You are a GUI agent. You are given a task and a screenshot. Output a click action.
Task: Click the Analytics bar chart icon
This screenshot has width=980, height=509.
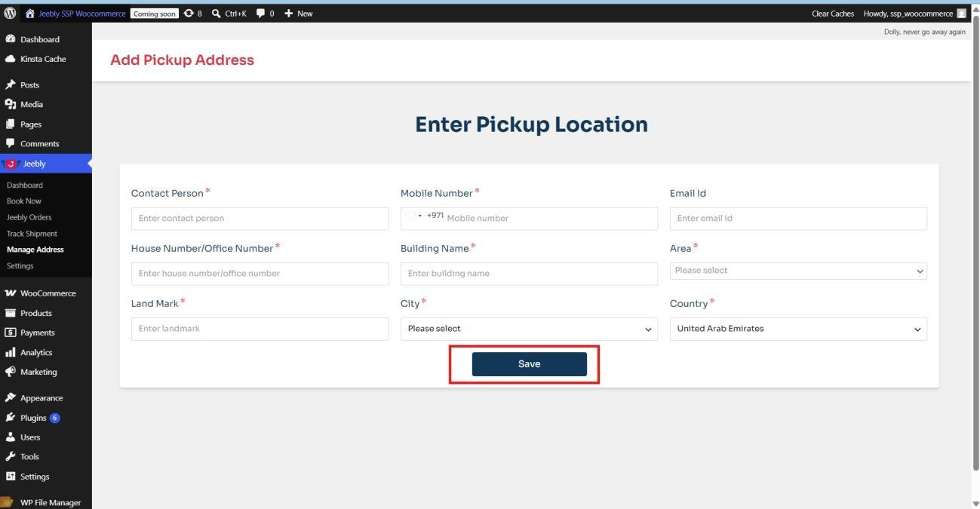point(11,352)
